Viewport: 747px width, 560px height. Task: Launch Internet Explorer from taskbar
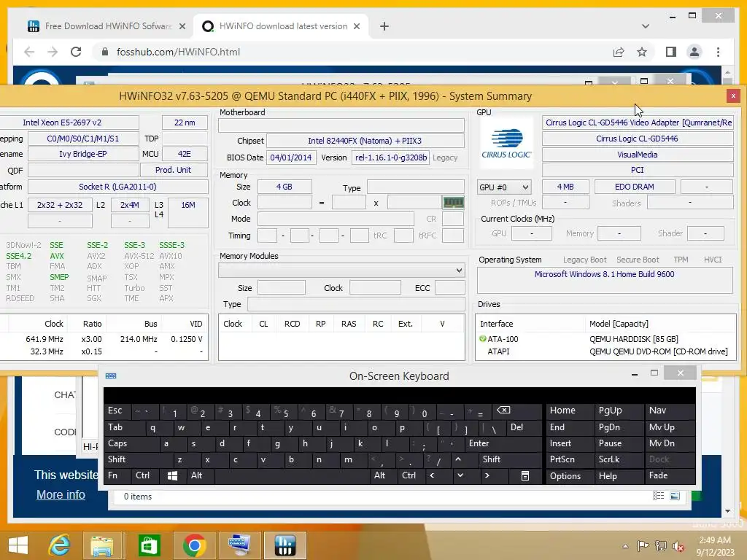coord(59,545)
